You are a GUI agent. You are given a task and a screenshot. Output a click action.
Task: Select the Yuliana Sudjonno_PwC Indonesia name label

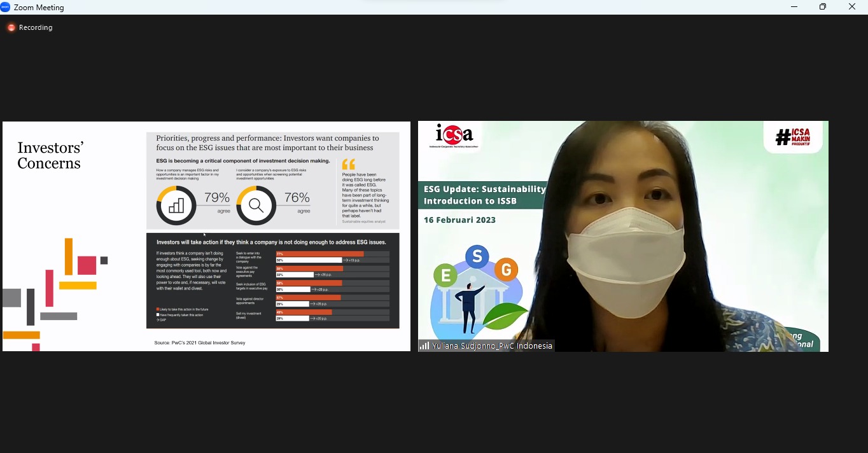click(492, 346)
